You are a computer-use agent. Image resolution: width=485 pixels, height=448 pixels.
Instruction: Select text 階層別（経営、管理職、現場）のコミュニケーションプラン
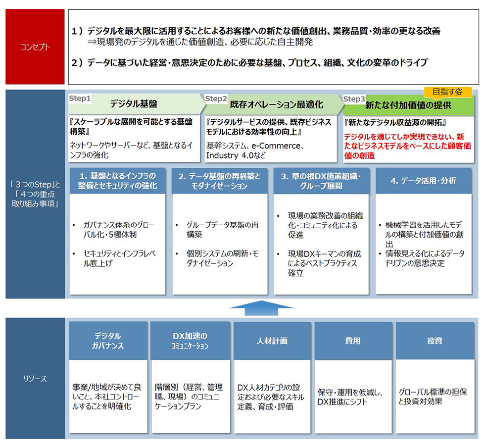pos(189,397)
